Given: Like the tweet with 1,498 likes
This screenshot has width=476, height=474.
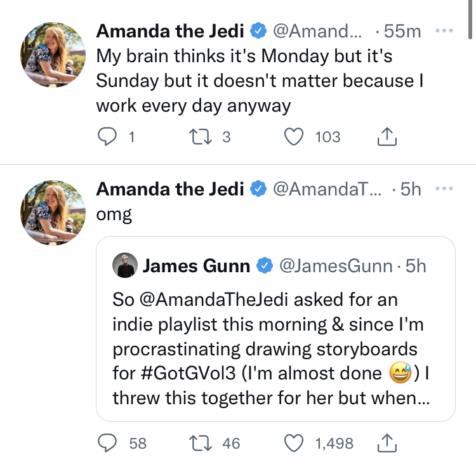Looking at the screenshot, I should pyautogui.click(x=294, y=443).
